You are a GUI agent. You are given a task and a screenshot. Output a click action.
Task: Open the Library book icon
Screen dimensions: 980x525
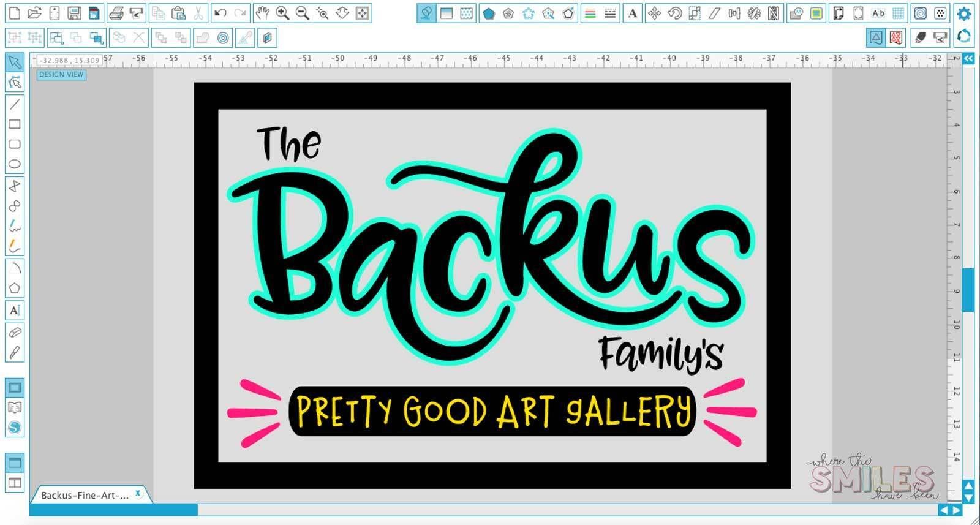(x=15, y=407)
